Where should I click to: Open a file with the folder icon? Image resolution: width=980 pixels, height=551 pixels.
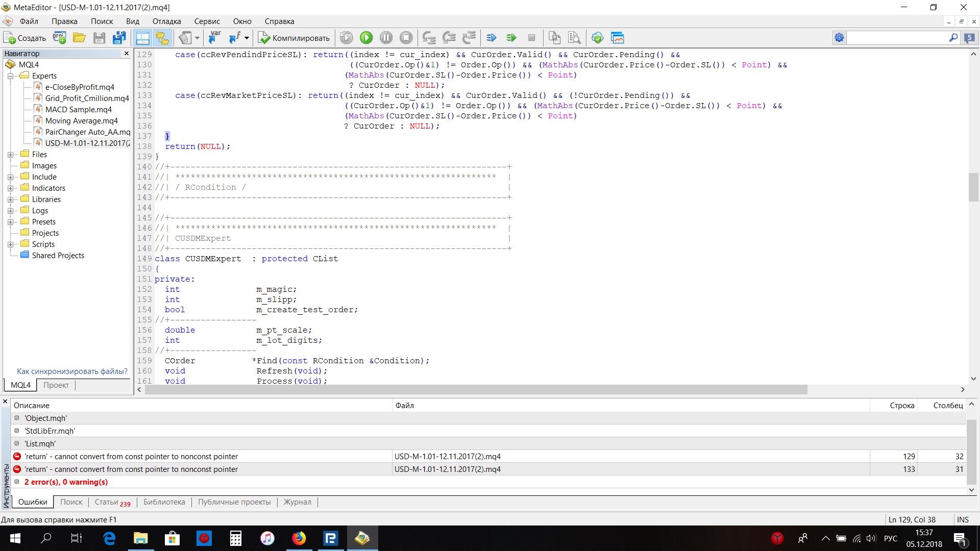coord(79,38)
